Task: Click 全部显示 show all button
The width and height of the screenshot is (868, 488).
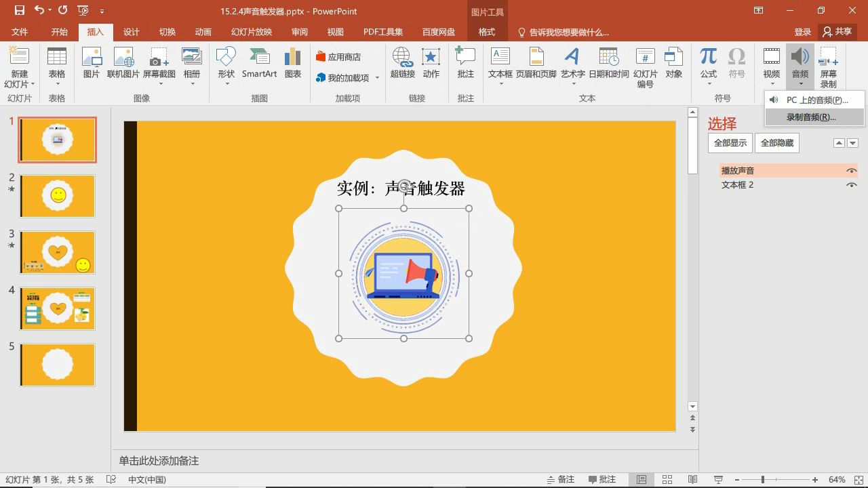Action: pos(730,143)
